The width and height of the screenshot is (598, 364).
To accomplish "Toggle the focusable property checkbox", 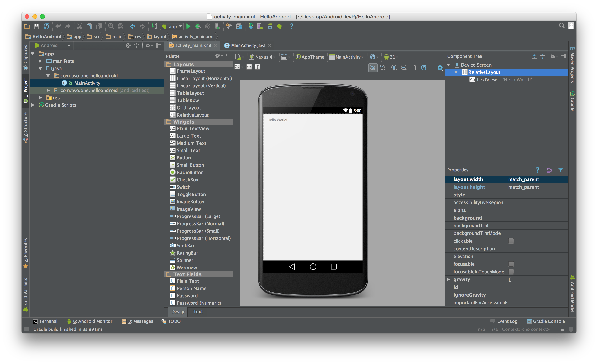I will pyautogui.click(x=511, y=264).
